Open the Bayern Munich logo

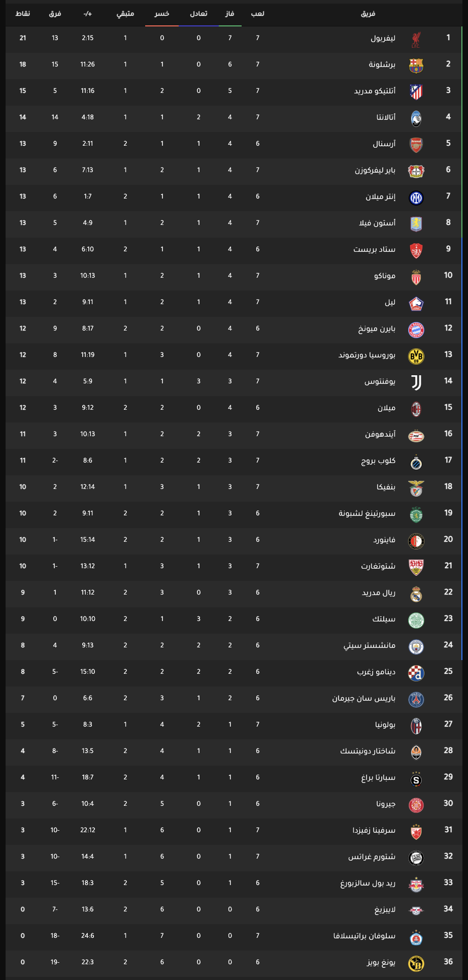416,330
